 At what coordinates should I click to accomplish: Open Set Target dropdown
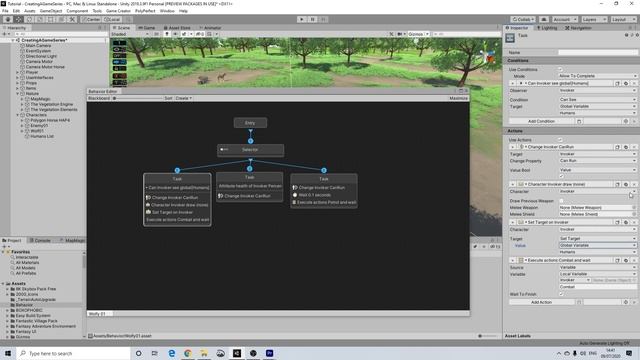click(598, 238)
